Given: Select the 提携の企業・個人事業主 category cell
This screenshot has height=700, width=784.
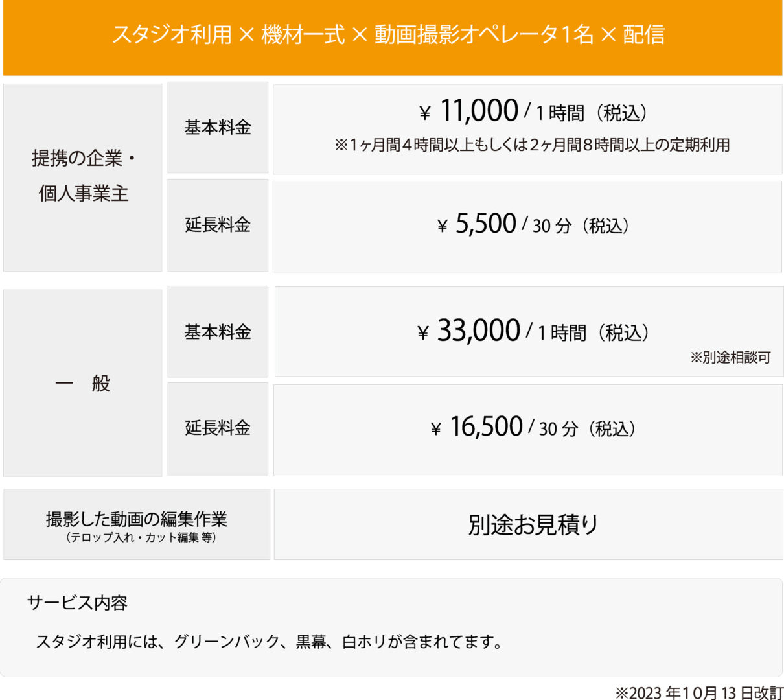Looking at the screenshot, I should (x=83, y=176).
